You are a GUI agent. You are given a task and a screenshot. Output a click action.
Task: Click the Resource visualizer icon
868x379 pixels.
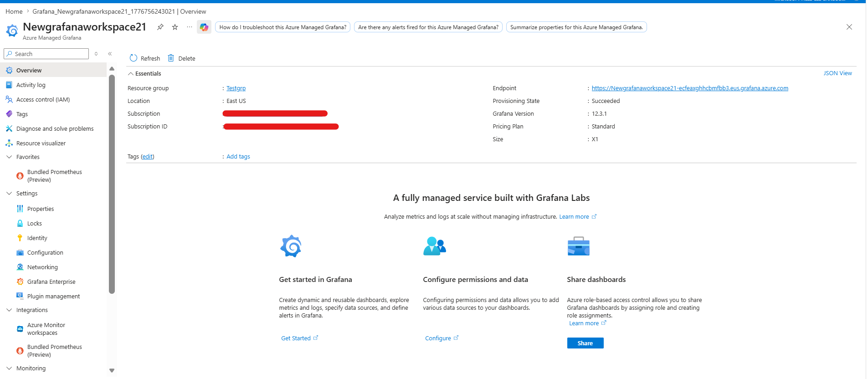(x=9, y=143)
